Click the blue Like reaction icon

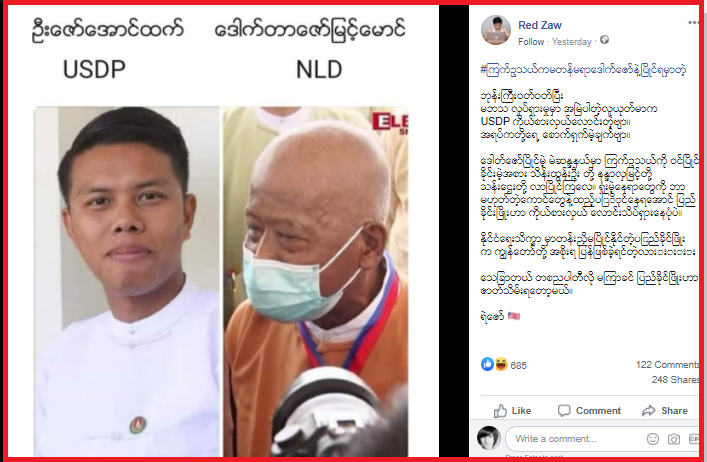pyautogui.click(x=487, y=364)
